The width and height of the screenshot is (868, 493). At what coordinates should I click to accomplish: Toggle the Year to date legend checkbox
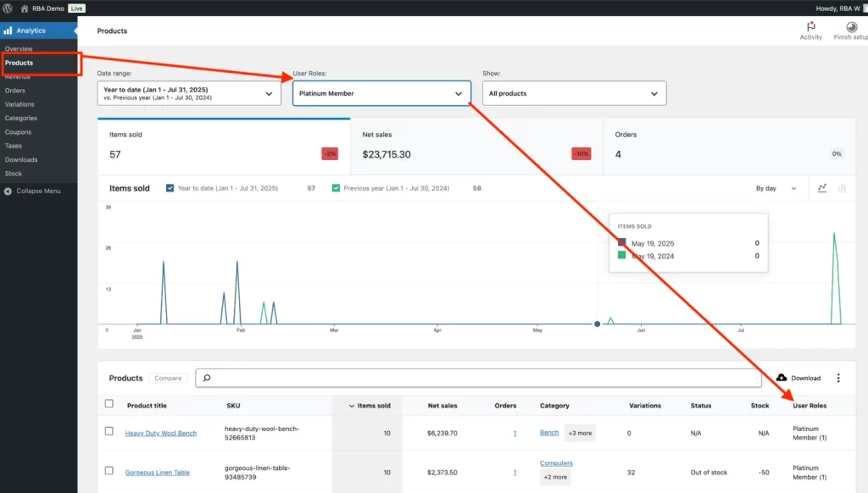tap(170, 188)
